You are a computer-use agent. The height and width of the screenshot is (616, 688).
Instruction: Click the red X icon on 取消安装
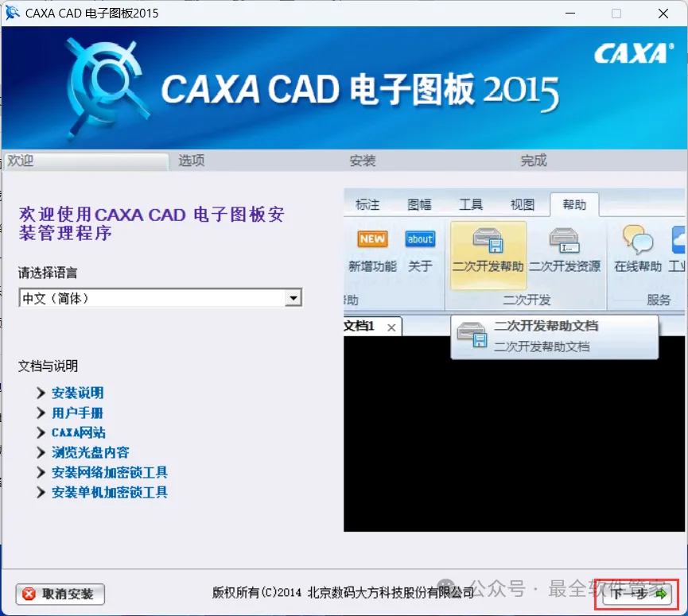29,594
